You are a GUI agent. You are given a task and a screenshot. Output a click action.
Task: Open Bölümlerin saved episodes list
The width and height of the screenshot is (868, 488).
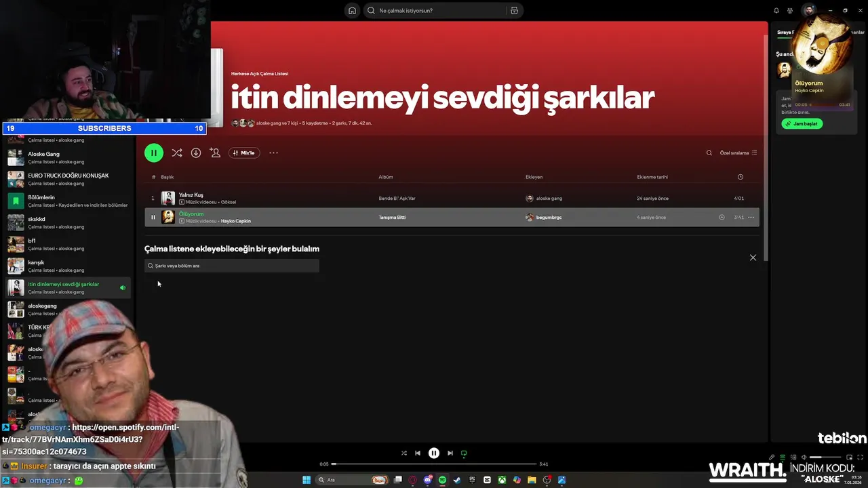(x=68, y=201)
